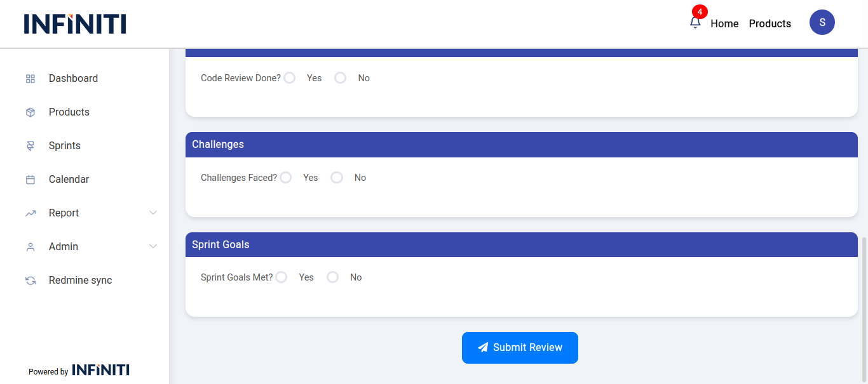Expand the Report submenu chevron
Image resolution: width=868 pixels, height=384 pixels.
point(153,213)
